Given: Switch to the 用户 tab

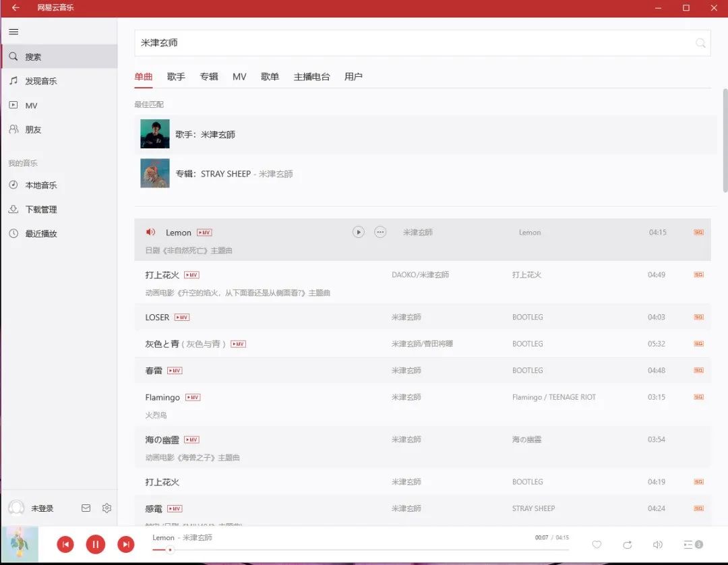Looking at the screenshot, I should click(x=353, y=77).
